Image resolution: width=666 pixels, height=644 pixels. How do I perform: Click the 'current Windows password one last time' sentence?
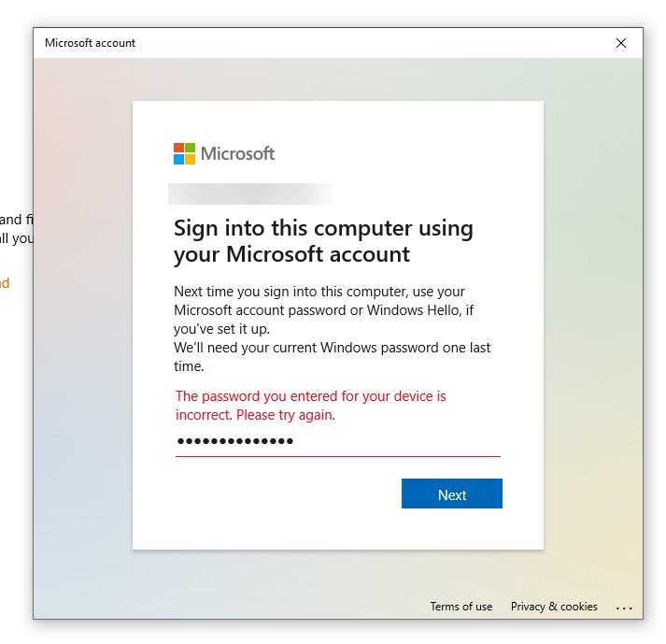(x=332, y=357)
